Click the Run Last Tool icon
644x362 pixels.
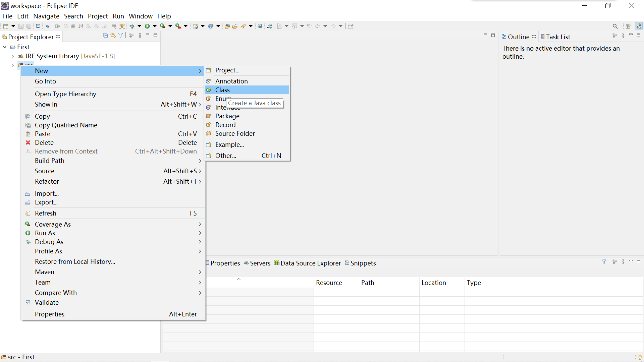coord(178,26)
